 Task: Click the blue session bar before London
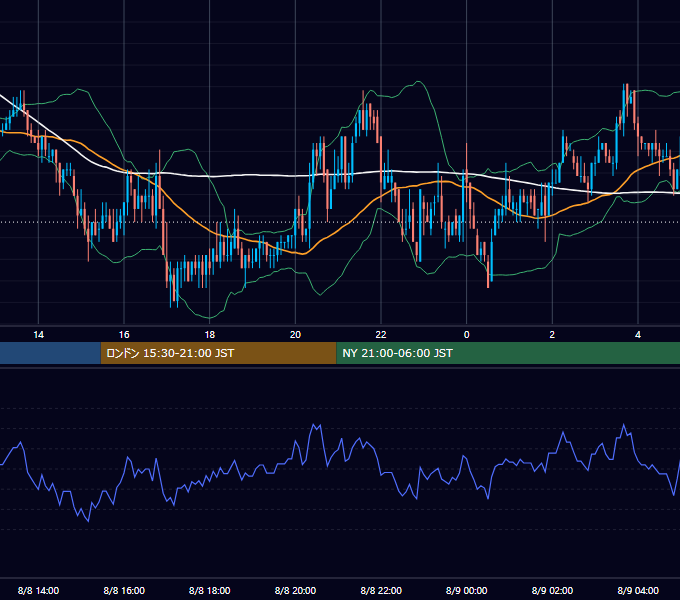[x=50, y=353]
